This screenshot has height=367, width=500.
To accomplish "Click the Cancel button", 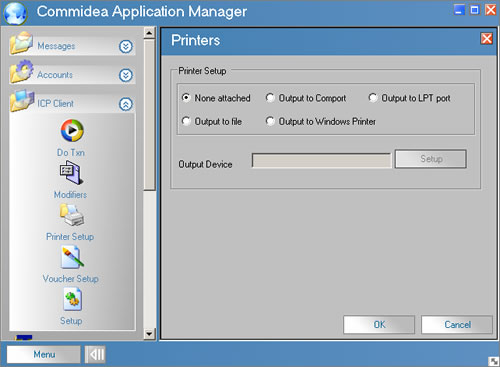I will click(457, 325).
